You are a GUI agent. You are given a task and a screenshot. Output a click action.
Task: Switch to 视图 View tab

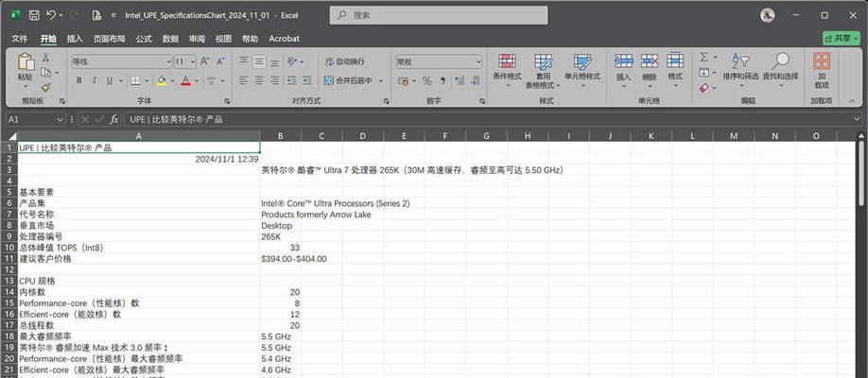(x=224, y=39)
